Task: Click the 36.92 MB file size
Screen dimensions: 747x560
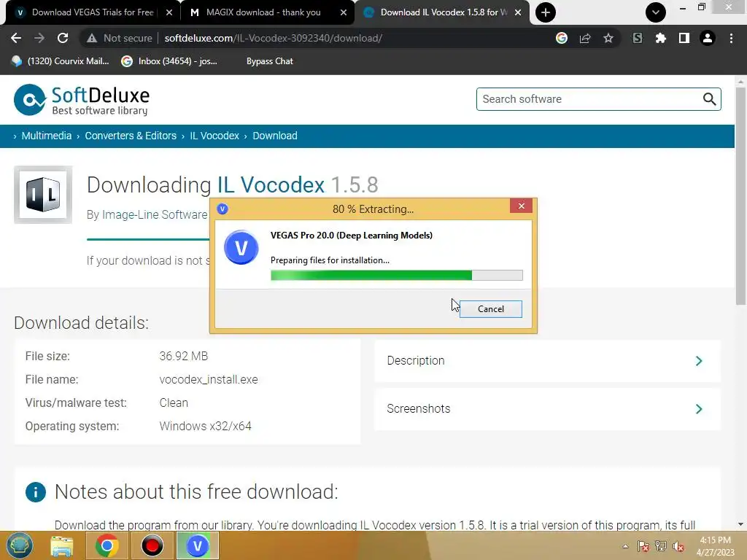Action: click(183, 356)
